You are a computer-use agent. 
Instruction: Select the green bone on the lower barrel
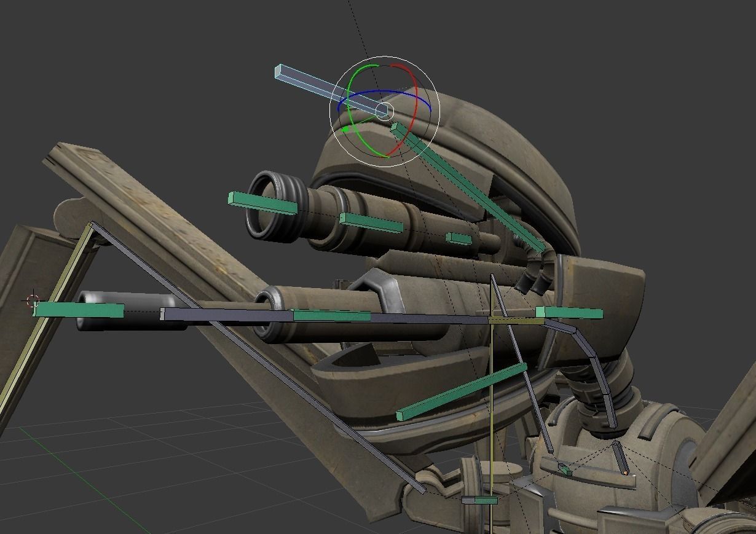(x=332, y=316)
